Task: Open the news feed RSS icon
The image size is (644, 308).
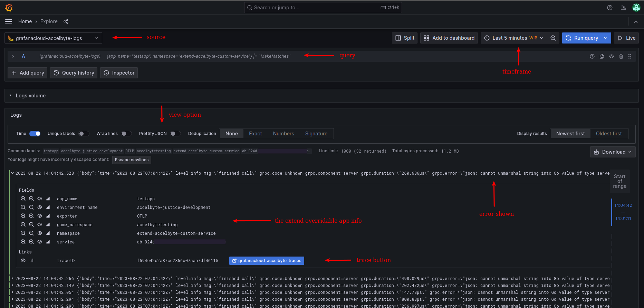Action: [x=623, y=8]
